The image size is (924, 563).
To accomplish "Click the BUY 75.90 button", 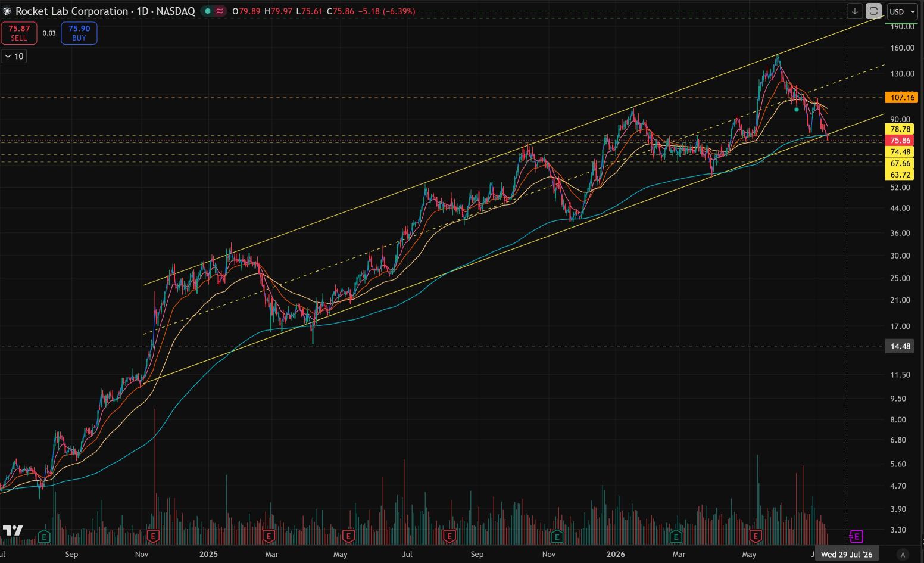I will [79, 33].
